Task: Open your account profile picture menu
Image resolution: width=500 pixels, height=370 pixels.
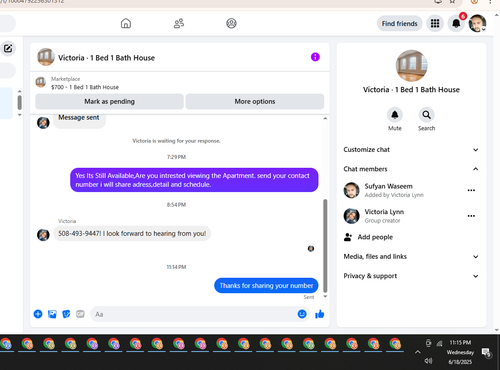Action: coord(477,24)
